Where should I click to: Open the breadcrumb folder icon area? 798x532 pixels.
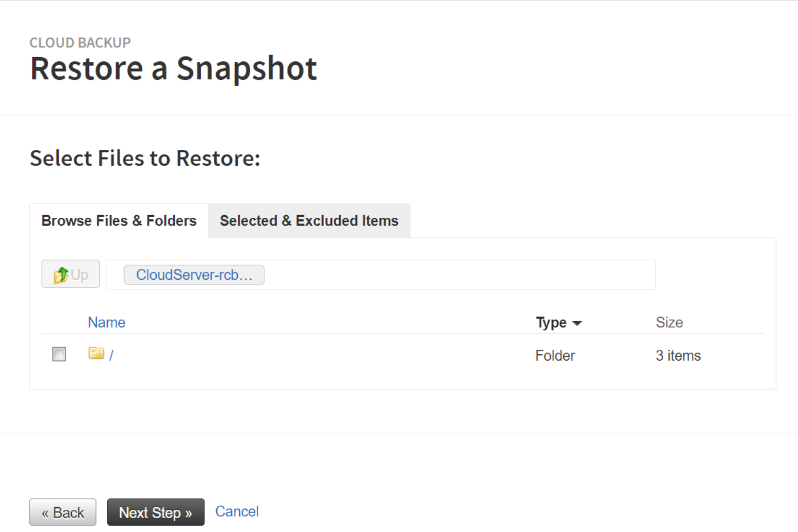pyautogui.click(x=194, y=275)
